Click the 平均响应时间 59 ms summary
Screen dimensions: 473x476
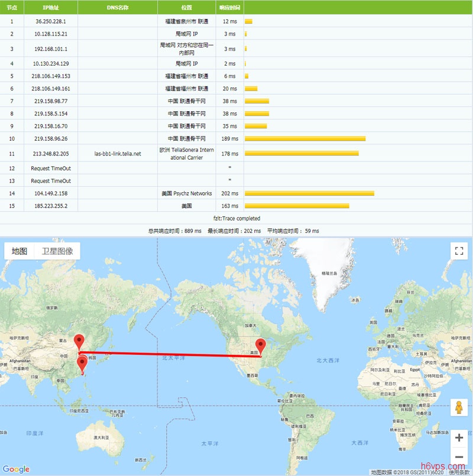pyautogui.click(x=293, y=231)
